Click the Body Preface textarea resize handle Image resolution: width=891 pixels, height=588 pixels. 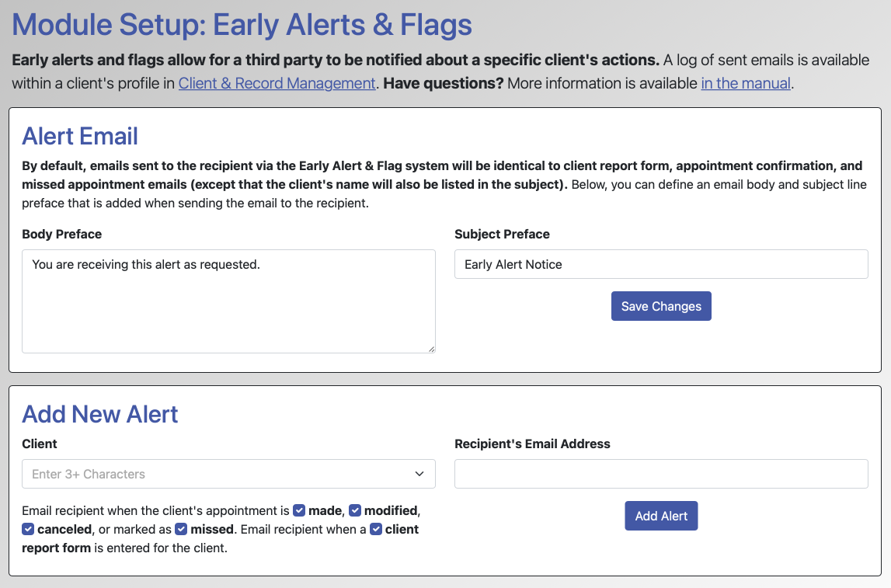coord(431,349)
